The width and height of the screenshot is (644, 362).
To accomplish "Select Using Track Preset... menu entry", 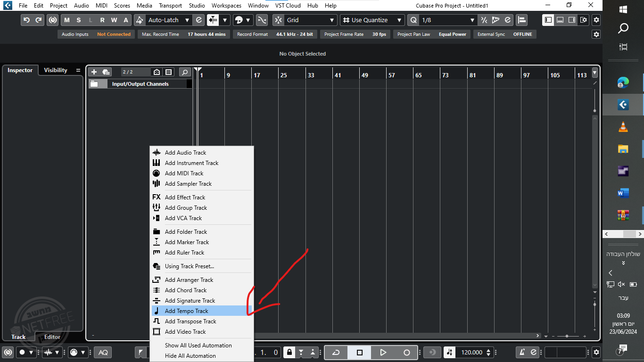I will point(202,266).
